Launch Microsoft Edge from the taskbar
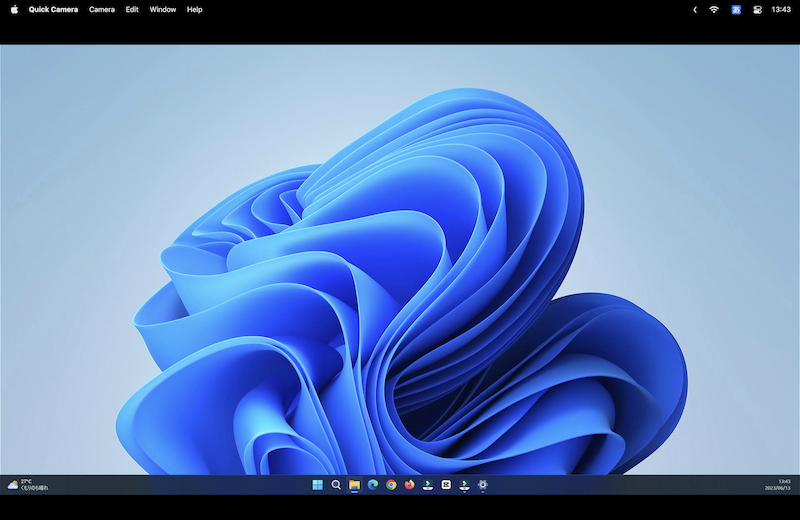800x520 pixels. (372, 484)
